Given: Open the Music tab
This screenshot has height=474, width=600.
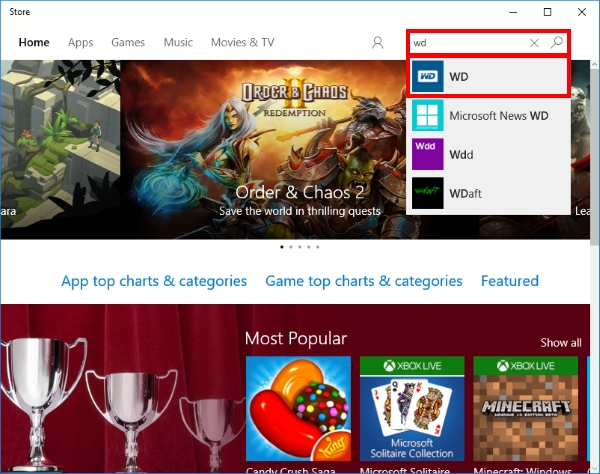Looking at the screenshot, I should (178, 42).
